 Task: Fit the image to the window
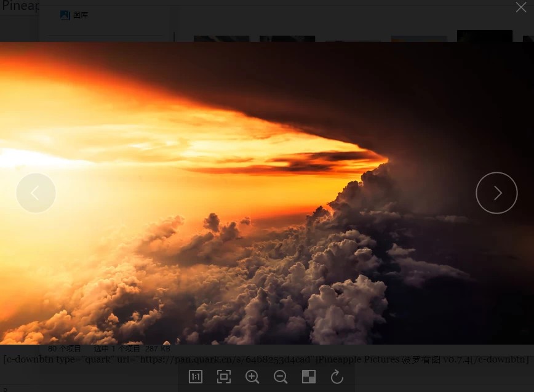(224, 377)
